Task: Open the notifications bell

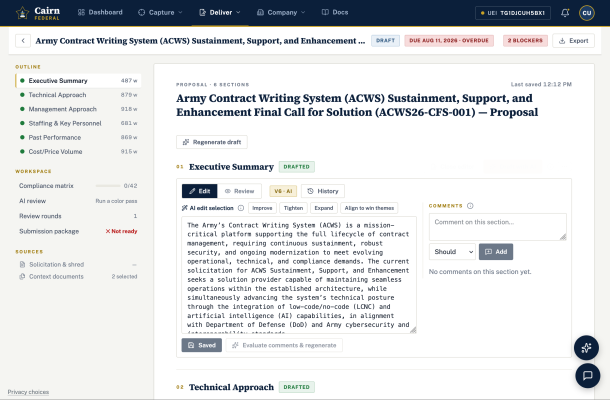Action: pos(565,13)
